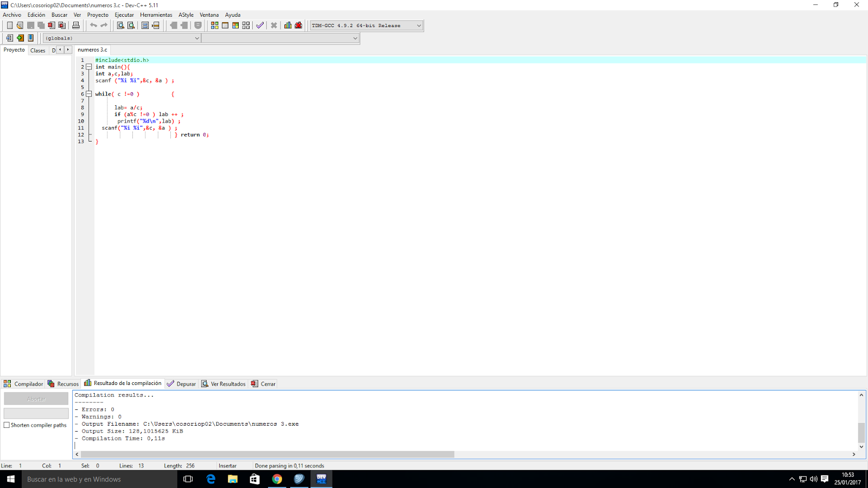Click the Go to function toolbar icon
Image resolution: width=868 pixels, height=488 pixels.
[145, 25]
